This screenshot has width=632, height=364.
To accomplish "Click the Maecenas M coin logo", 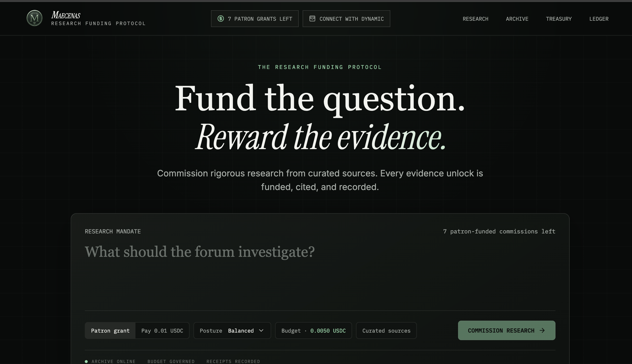I will click(x=35, y=18).
